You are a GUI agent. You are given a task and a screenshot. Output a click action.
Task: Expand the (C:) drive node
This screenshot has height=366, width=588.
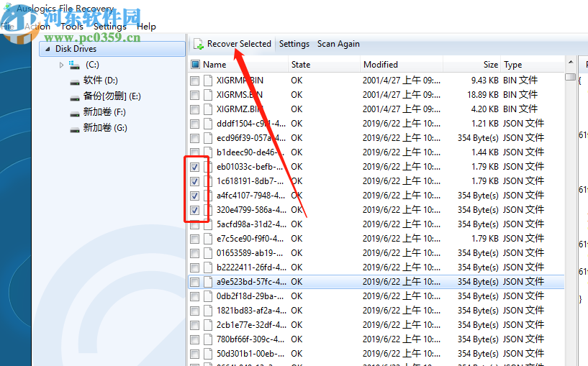(61, 65)
